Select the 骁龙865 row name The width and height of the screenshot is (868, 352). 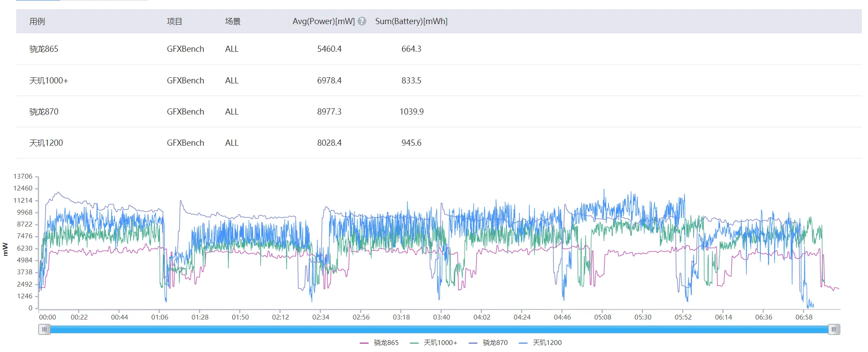click(x=44, y=49)
